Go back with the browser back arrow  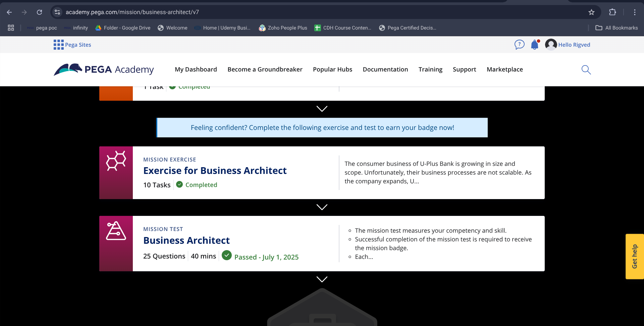(x=9, y=12)
